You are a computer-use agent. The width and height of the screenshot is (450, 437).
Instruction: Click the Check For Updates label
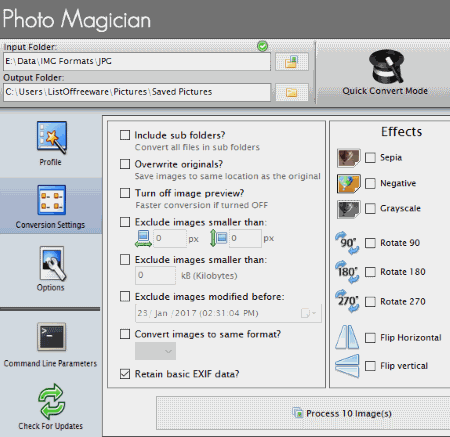50,426
